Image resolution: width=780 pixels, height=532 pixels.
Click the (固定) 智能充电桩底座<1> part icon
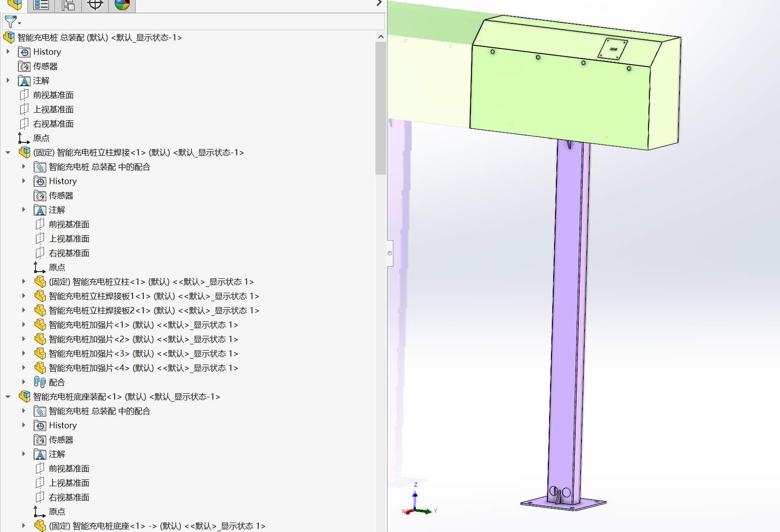click(40, 526)
